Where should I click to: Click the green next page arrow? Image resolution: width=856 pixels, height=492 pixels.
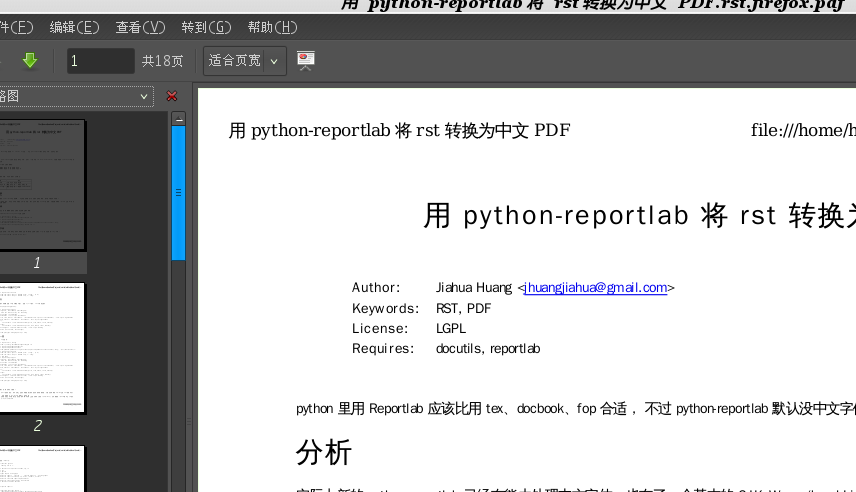[30, 61]
